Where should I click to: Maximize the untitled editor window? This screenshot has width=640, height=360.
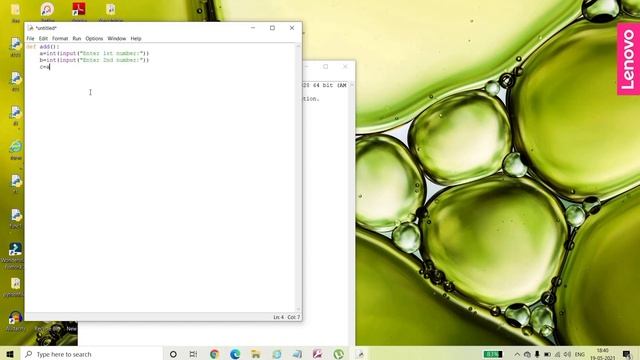272,28
